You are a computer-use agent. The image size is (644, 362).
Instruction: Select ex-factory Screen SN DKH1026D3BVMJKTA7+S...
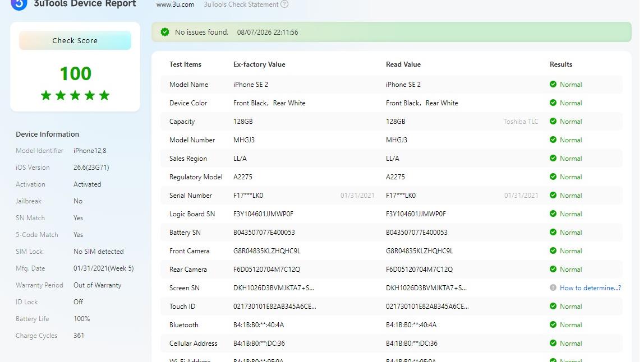(274, 287)
